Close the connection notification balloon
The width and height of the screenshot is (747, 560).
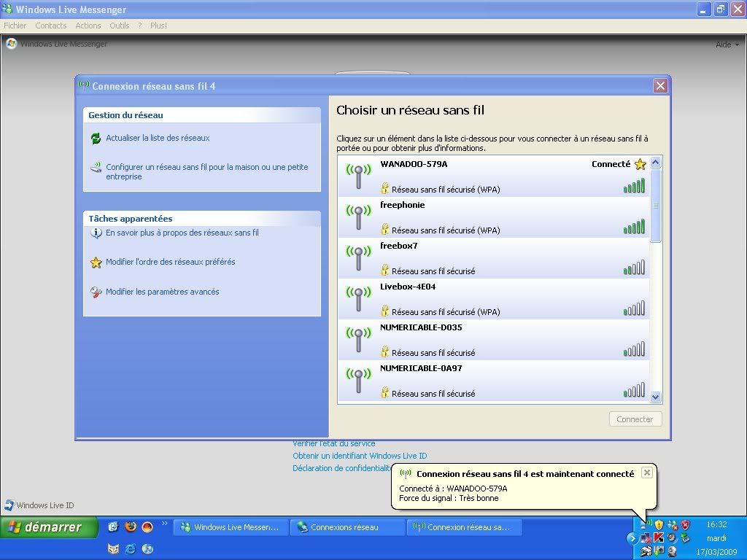(646, 472)
